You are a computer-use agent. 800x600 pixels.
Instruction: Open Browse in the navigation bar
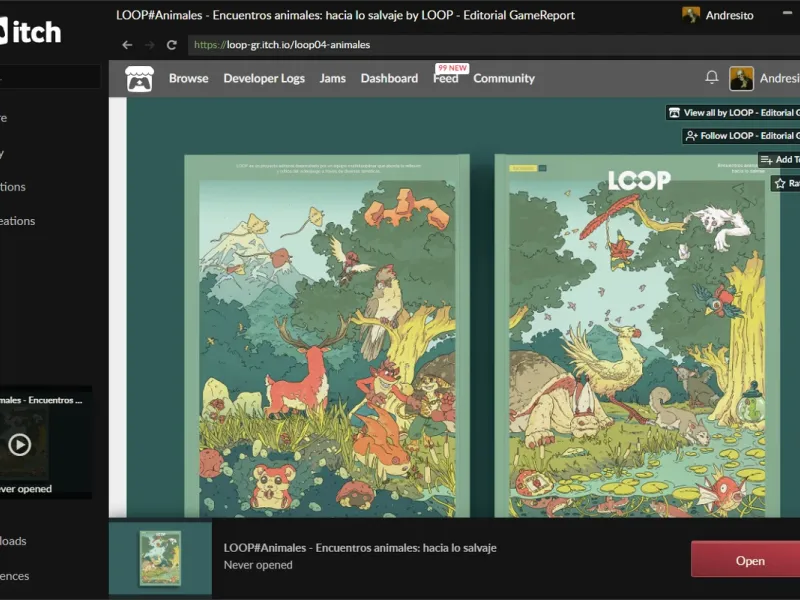tap(189, 79)
